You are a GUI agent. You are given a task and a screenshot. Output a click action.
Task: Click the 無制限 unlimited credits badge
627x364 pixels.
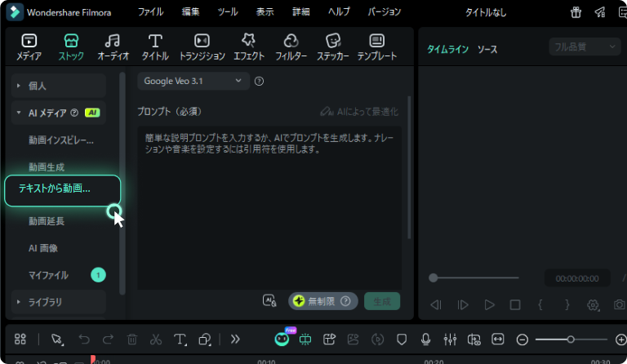coord(322,301)
